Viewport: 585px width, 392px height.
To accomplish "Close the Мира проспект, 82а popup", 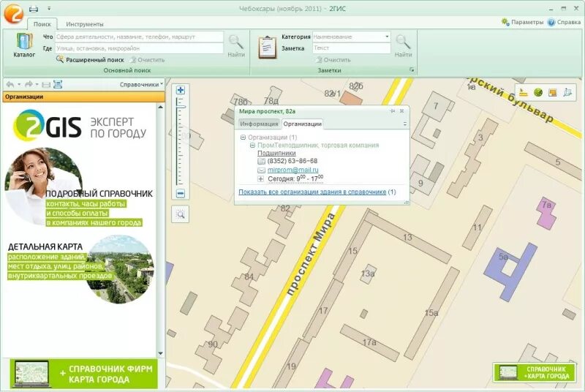I will 401,111.
